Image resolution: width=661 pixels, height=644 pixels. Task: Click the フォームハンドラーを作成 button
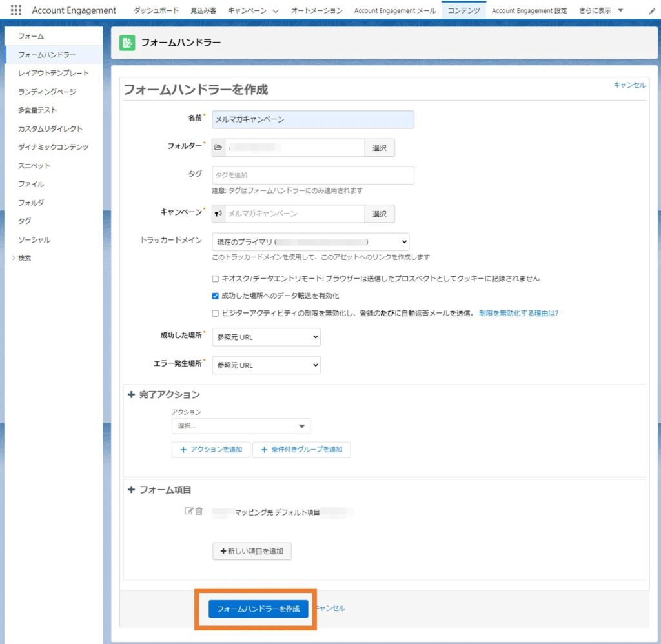(258, 609)
